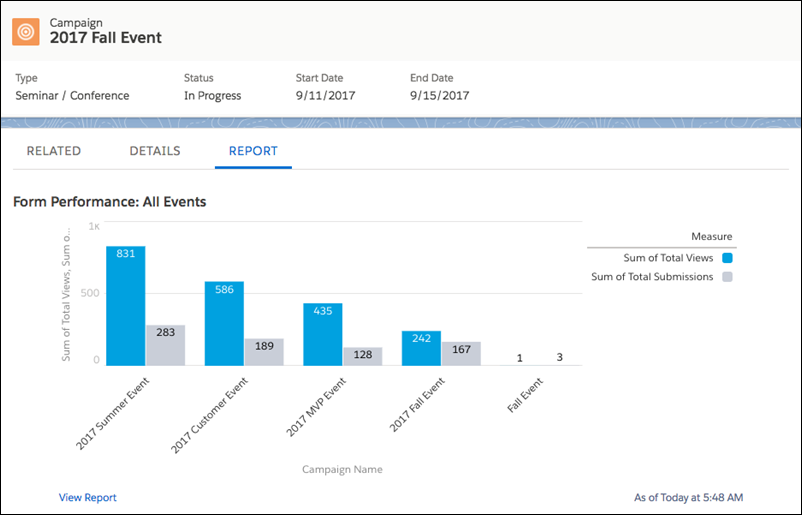
Task: Open the Related tab
Action: click(54, 151)
